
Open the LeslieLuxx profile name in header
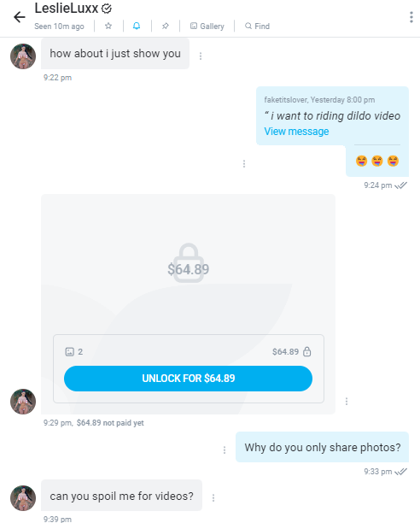click(67, 9)
